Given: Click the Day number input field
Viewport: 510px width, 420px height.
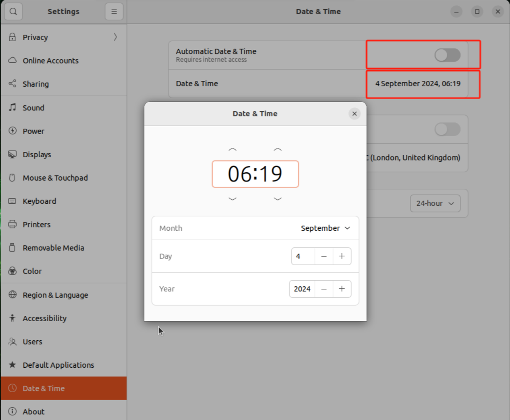Looking at the screenshot, I should coord(303,256).
